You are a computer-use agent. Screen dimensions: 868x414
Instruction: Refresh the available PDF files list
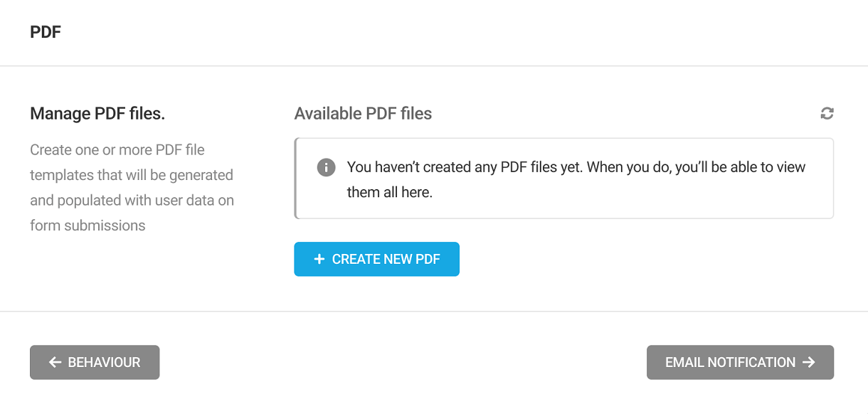coord(827,113)
